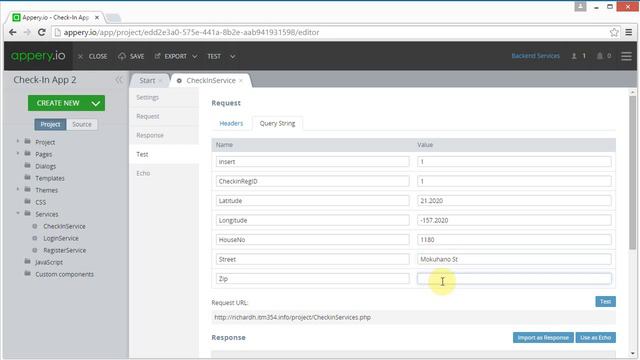Click CREATE NEW button
Screen dimensions: 640x360
click(58, 103)
